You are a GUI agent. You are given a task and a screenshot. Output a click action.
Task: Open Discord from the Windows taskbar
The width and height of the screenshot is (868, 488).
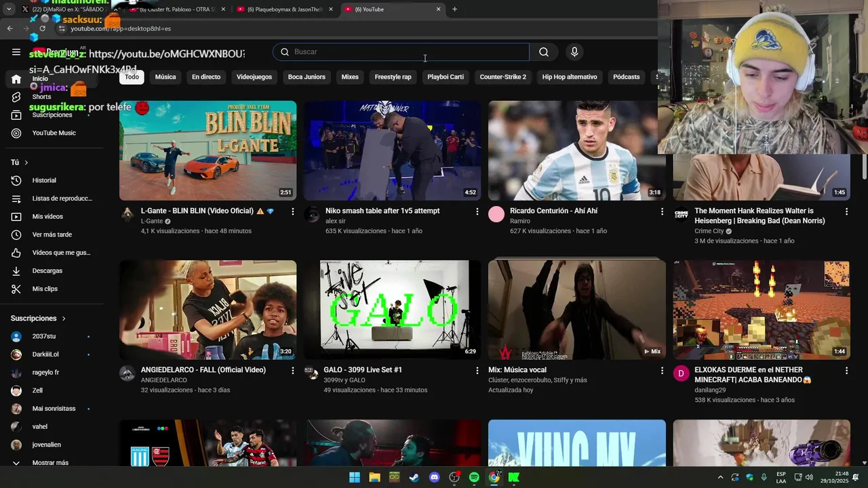click(x=434, y=477)
